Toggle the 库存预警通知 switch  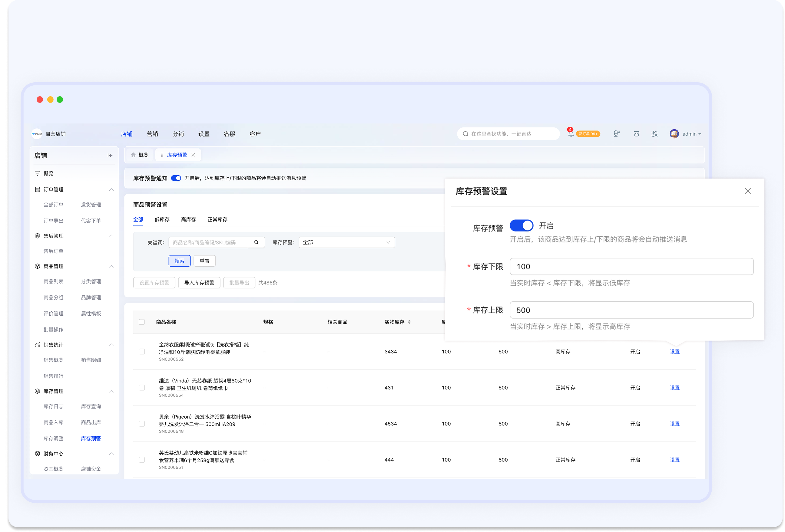coord(176,178)
